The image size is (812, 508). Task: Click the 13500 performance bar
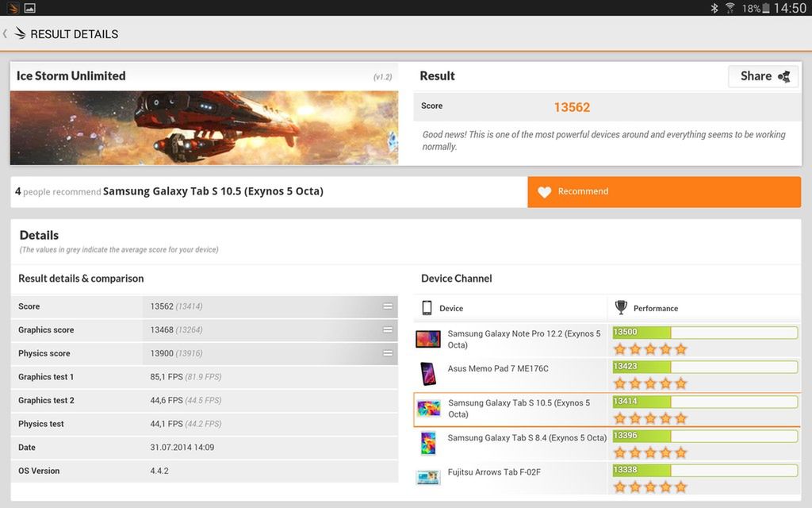705,333
